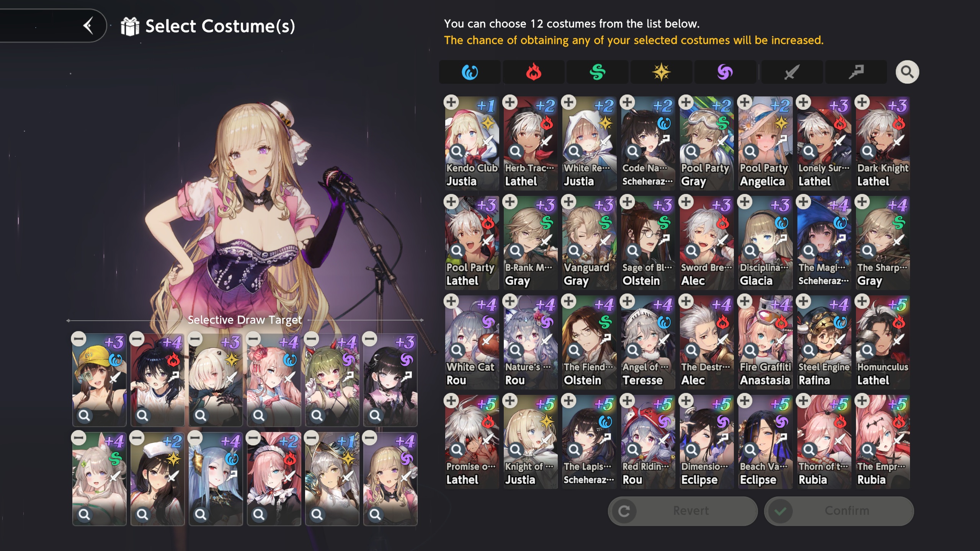
Task: Add Pool Party Angelica with plus toggle
Action: [745, 102]
